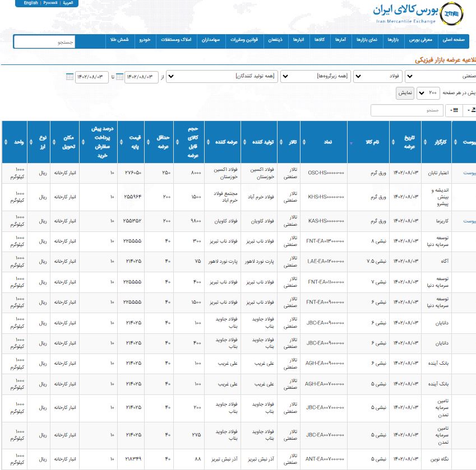Screen dimensions: 476x470
Task: Open the rows-per-page dropdown showing ۲۰۰
Action: [x=428, y=93]
